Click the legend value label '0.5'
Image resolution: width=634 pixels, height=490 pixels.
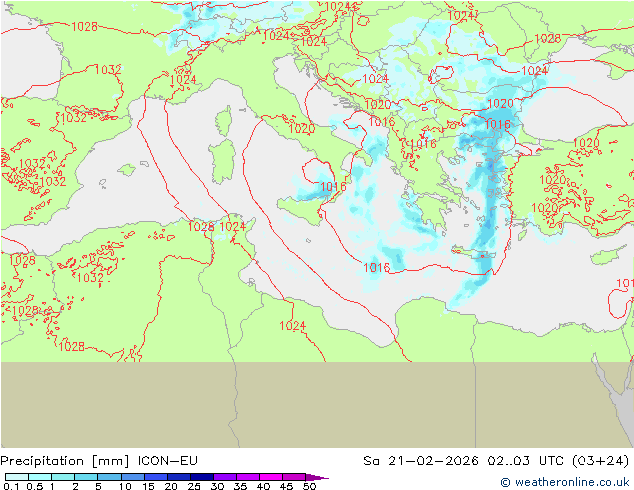(x=35, y=486)
